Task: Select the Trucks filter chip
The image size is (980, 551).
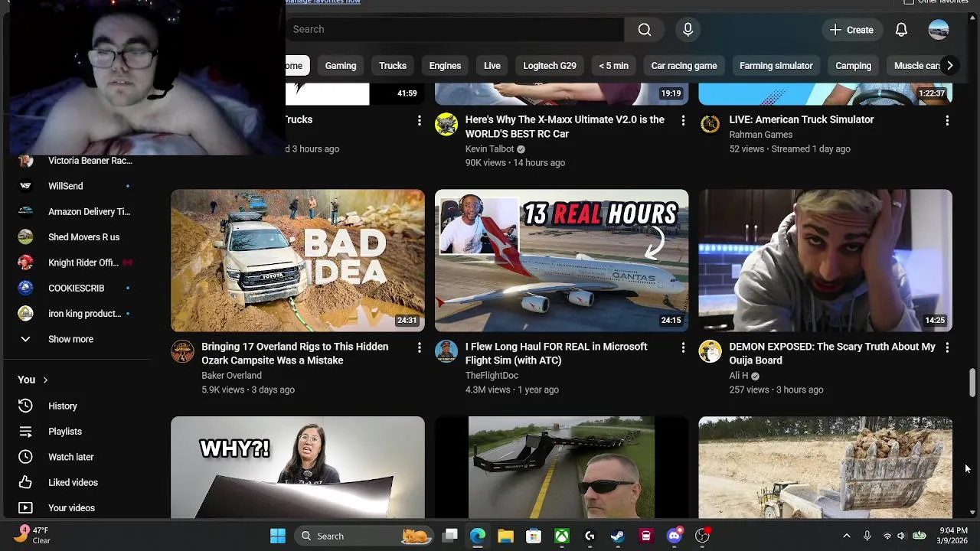Action: tap(393, 66)
